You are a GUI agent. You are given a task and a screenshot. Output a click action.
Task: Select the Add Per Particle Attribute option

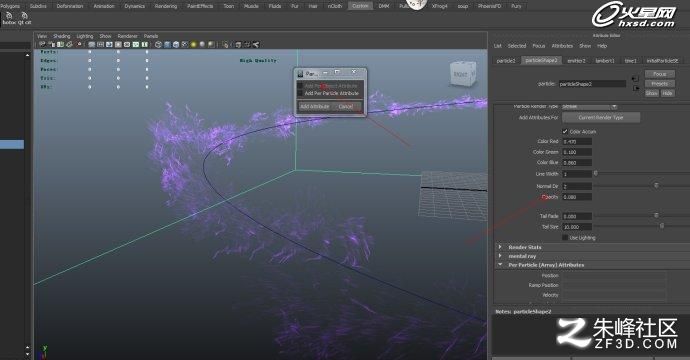[x=331, y=93]
